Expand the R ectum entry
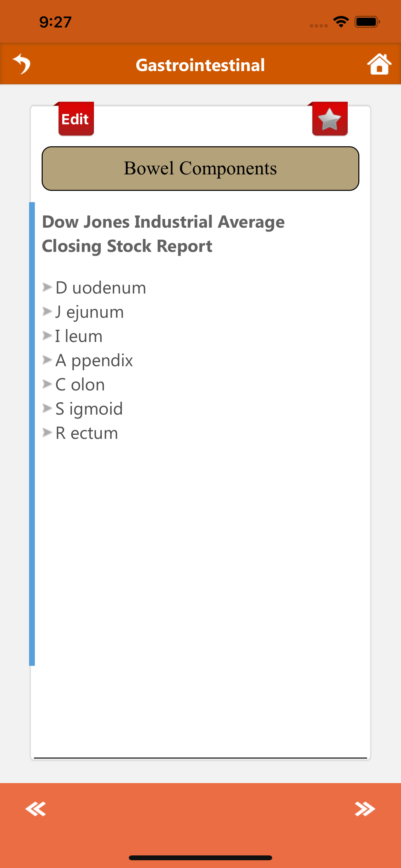Viewport: 401px width, 868px height. (86, 433)
